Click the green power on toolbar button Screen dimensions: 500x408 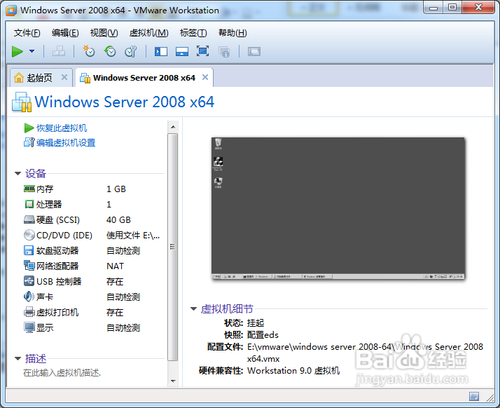pyautogui.click(x=17, y=51)
